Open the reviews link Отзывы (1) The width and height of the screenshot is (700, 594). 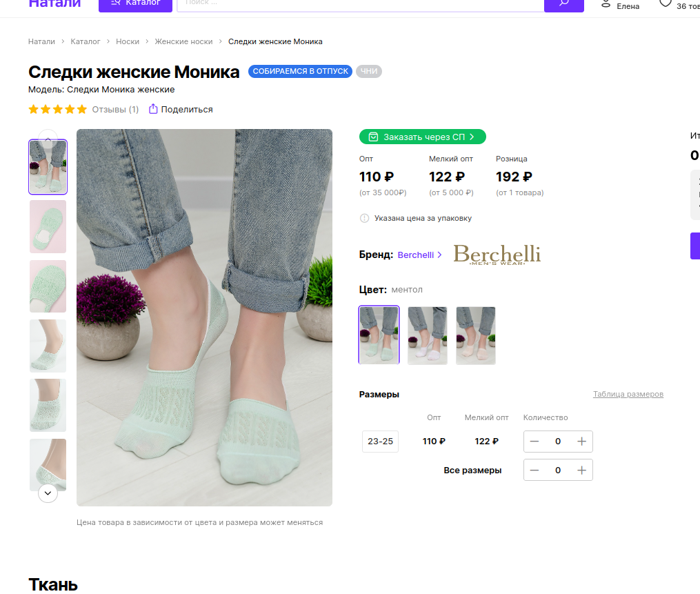tap(115, 109)
